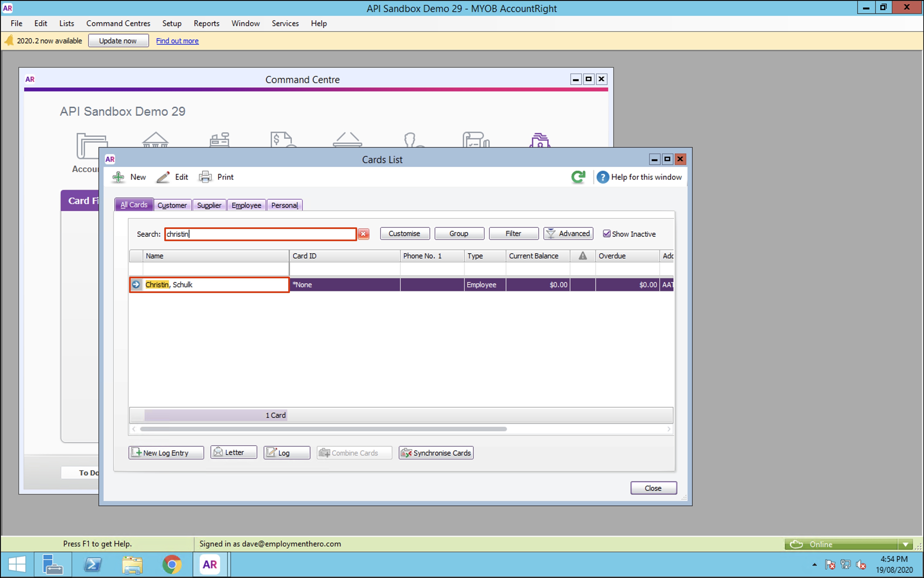Viewport: 924px width, 578px height.
Task: Show hidden system tray icons
Action: click(x=814, y=564)
